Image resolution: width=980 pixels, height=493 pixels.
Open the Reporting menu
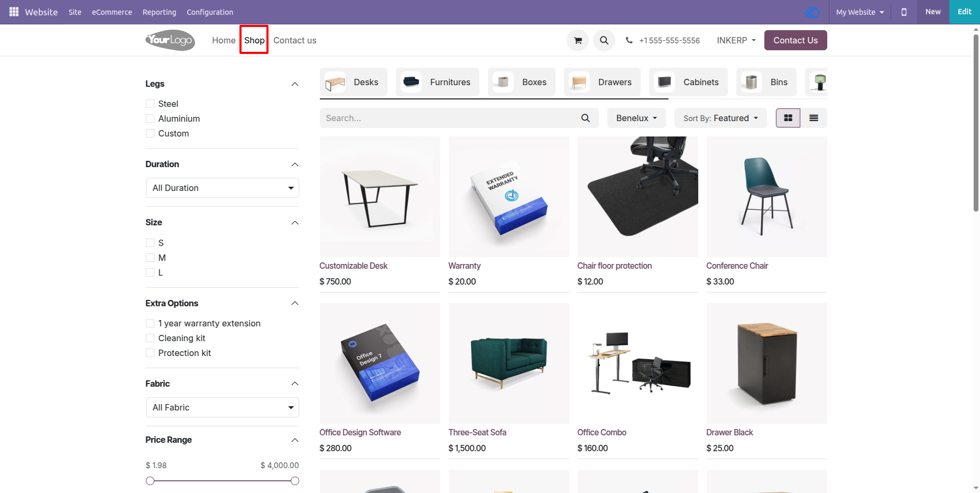tap(159, 12)
